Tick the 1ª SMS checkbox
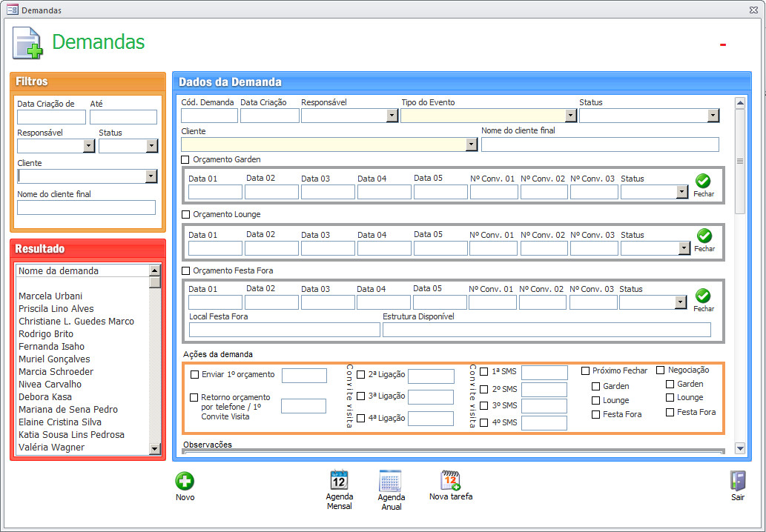The height and width of the screenshot is (532, 766). point(484,371)
